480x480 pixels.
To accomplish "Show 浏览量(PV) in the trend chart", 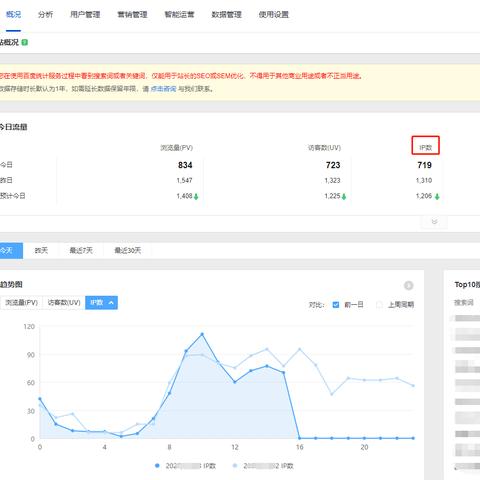I will coord(21,303).
